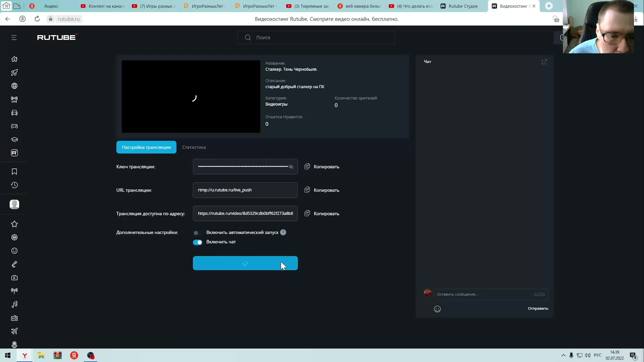Open the bookmarks icon in sidebar
The height and width of the screenshot is (362, 644).
14,171
